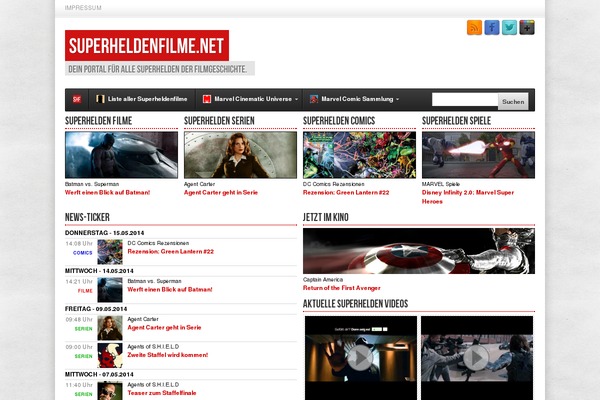Open Marvel Cinematic Universe menu
The image size is (600, 400).
(253, 99)
